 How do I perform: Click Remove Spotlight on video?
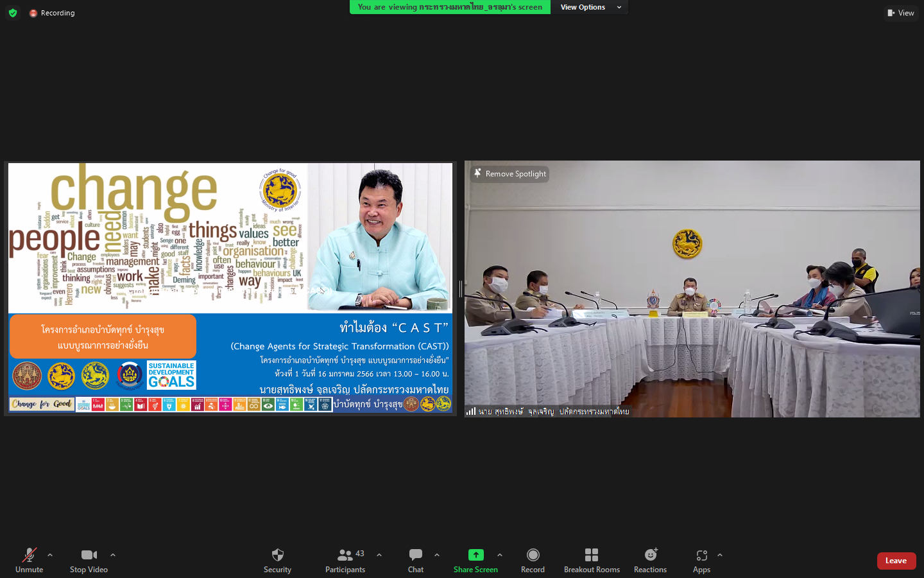click(x=510, y=174)
